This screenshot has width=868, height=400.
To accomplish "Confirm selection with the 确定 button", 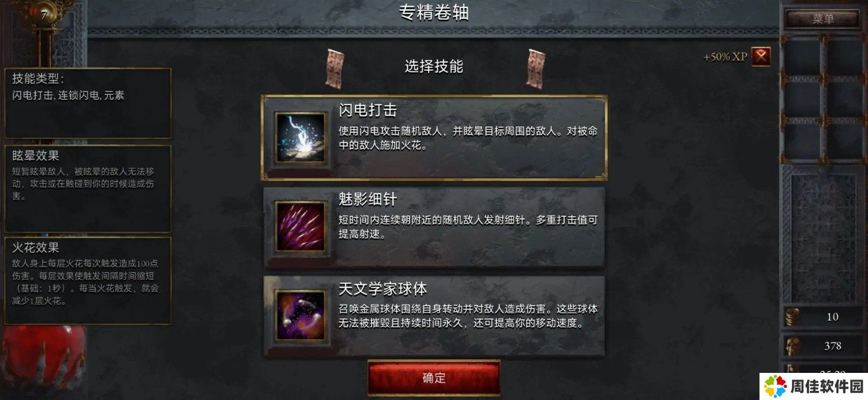I will point(434,378).
